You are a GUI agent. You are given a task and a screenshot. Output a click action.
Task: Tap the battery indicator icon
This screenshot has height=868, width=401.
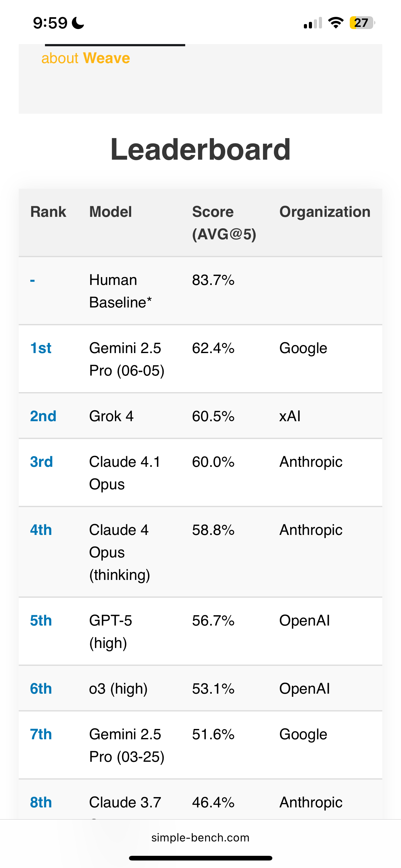point(362,22)
